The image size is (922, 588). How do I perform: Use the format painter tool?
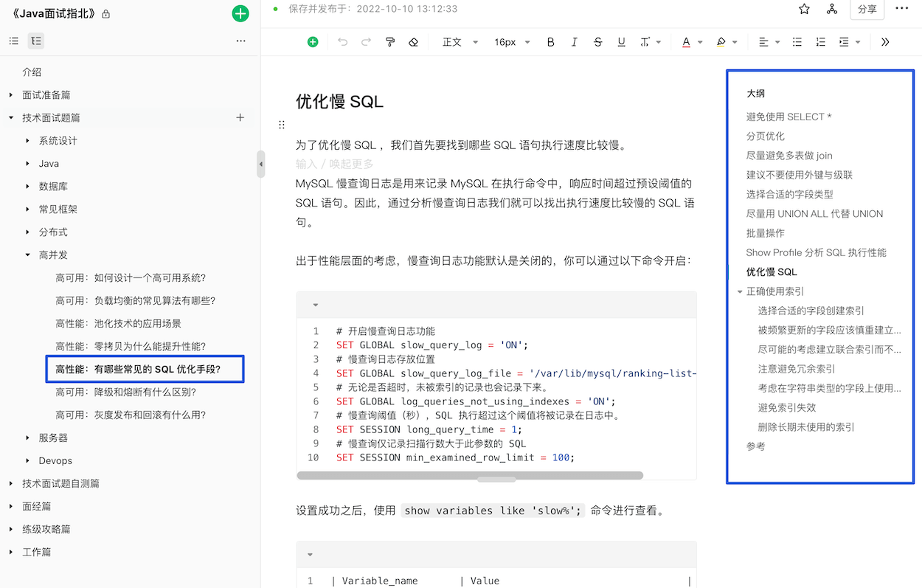click(389, 42)
